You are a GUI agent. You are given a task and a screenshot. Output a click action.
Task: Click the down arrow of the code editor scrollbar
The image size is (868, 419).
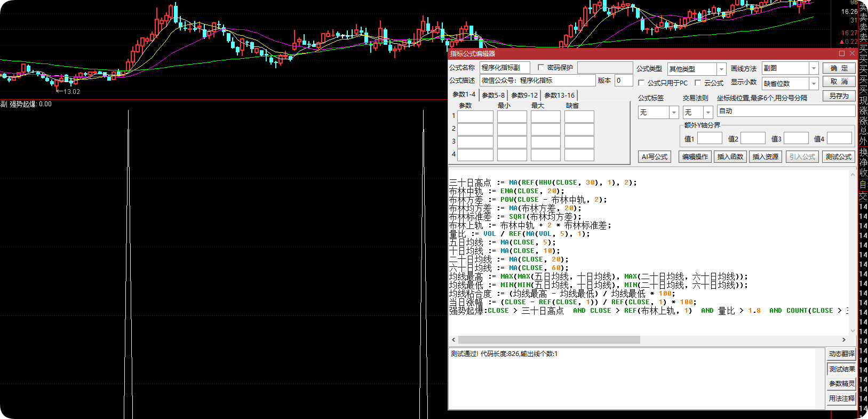pos(853,331)
